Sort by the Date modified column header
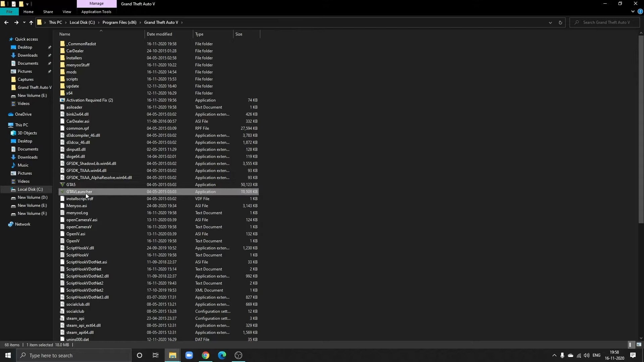 (x=169, y=34)
